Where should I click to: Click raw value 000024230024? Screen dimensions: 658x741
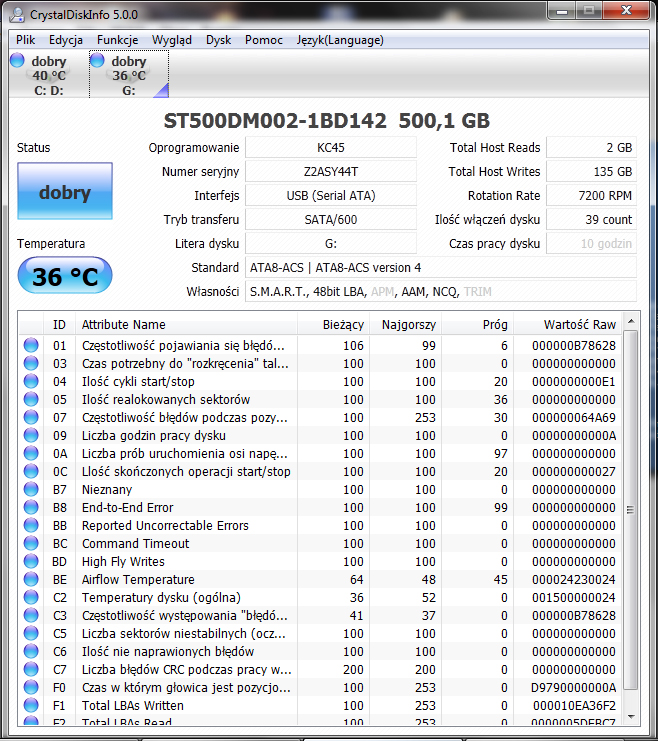pyautogui.click(x=573, y=579)
